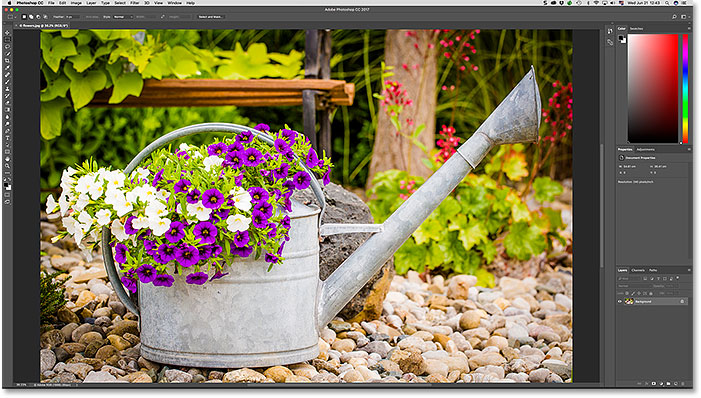
Task: Open the Edit menu
Action: tap(62, 3)
